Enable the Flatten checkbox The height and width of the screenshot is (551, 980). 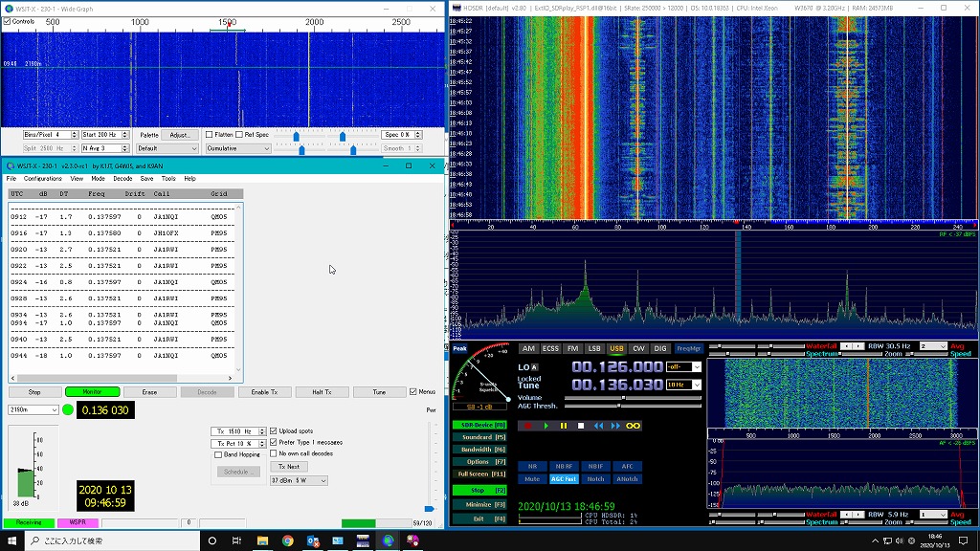(x=210, y=134)
